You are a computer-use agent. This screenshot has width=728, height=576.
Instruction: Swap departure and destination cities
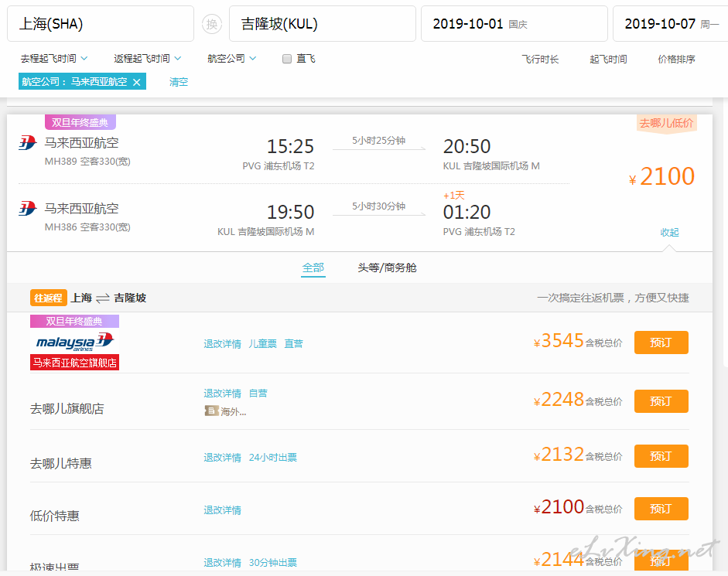[212, 24]
